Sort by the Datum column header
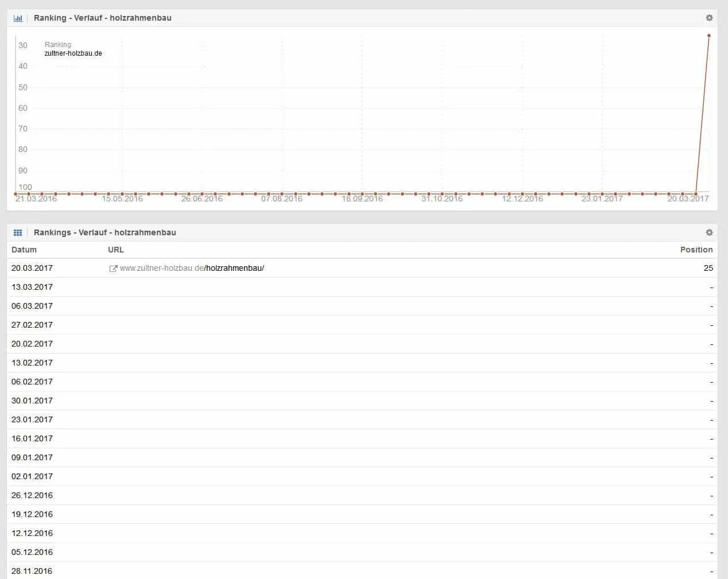Viewport: 728px width, 579px height. click(x=24, y=250)
